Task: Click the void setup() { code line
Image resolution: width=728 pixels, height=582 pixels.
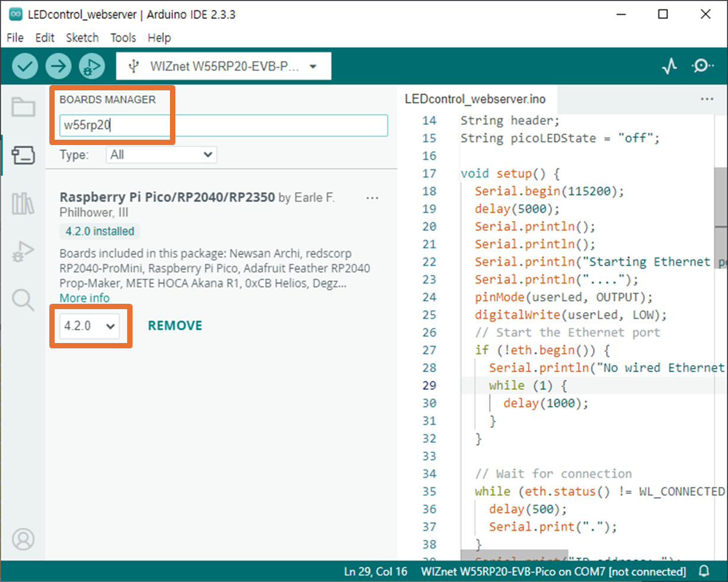Action: point(510,174)
